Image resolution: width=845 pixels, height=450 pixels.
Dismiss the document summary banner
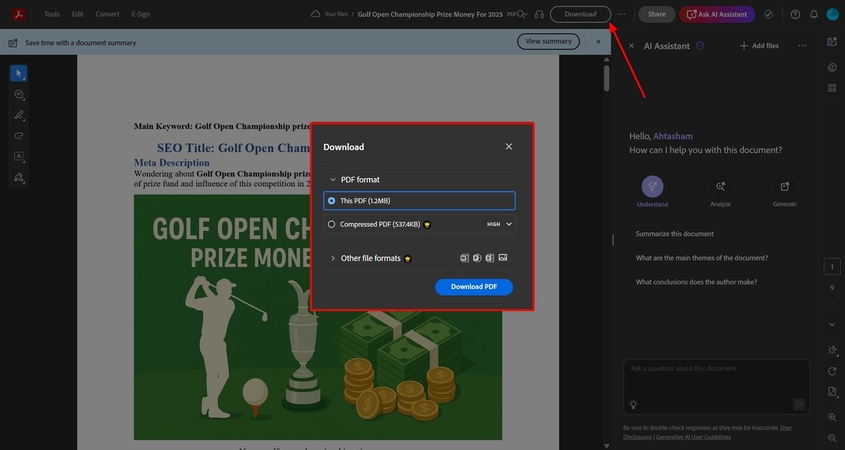tap(598, 41)
